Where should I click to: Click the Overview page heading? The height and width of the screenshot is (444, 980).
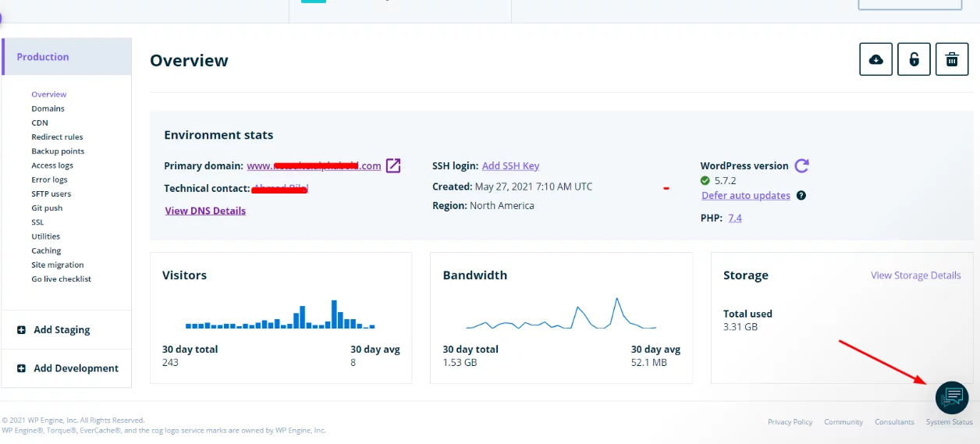189,61
